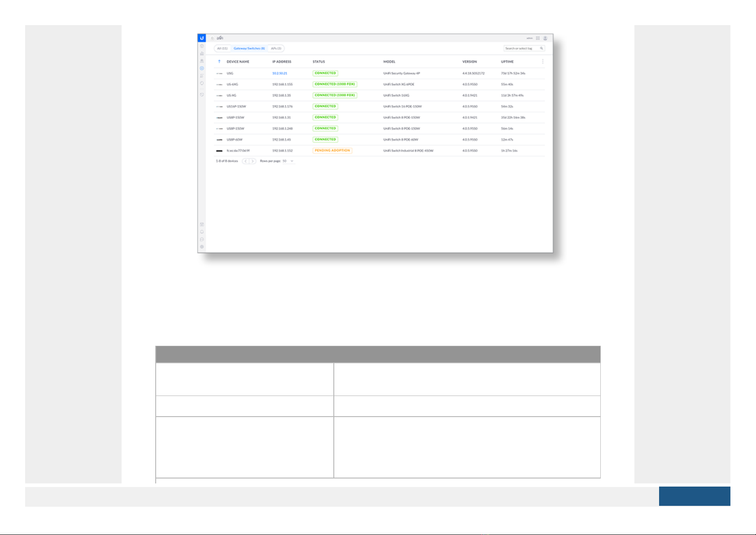756x535 pixels.
Task: Click IP address 192.168.1.176
Action: [282, 106]
